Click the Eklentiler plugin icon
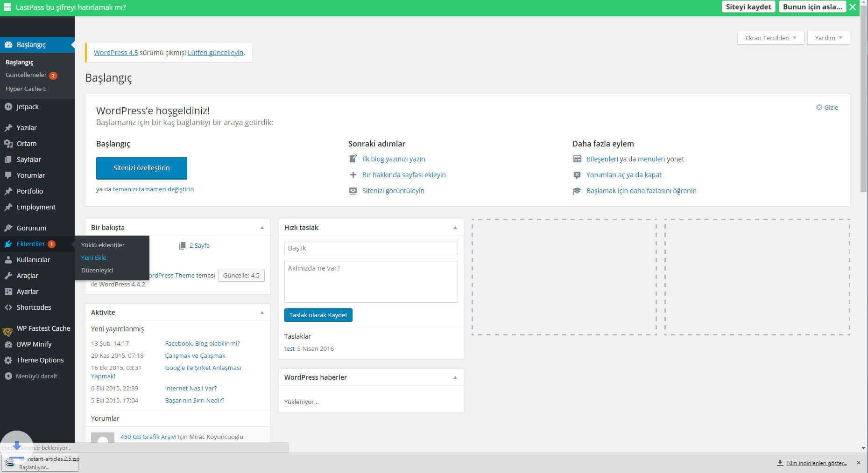Viewport: 868px width, 473px height. click(x=8, y=244)
